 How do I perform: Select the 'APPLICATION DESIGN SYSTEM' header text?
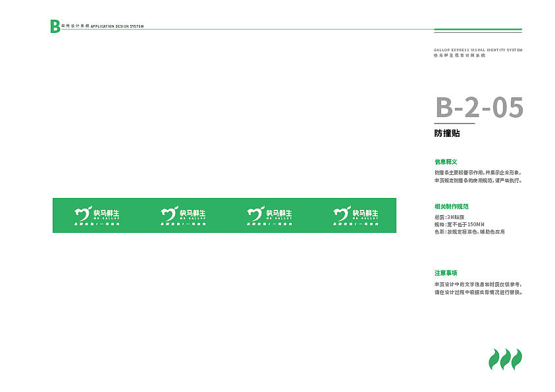click(x=117, y=26)
